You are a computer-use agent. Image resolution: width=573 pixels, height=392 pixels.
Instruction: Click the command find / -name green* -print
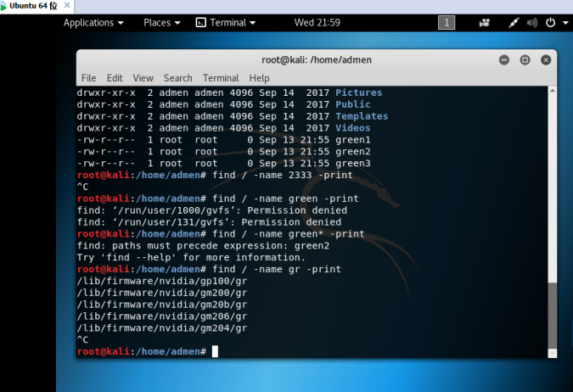pyautogui.click(x=289, y=234)
